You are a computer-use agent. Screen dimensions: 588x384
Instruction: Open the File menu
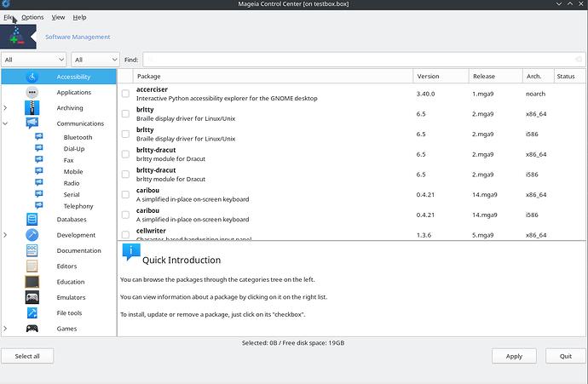(x=9, y=17)
